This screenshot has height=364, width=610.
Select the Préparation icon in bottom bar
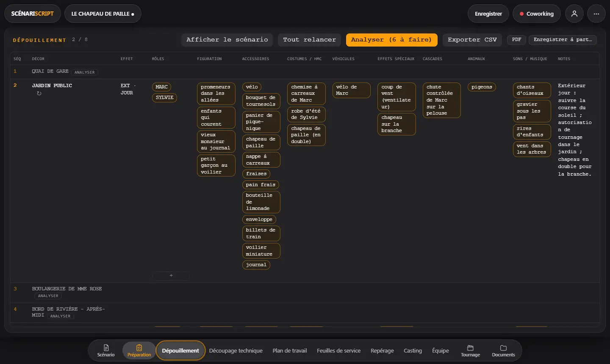[x=139, y=350]
